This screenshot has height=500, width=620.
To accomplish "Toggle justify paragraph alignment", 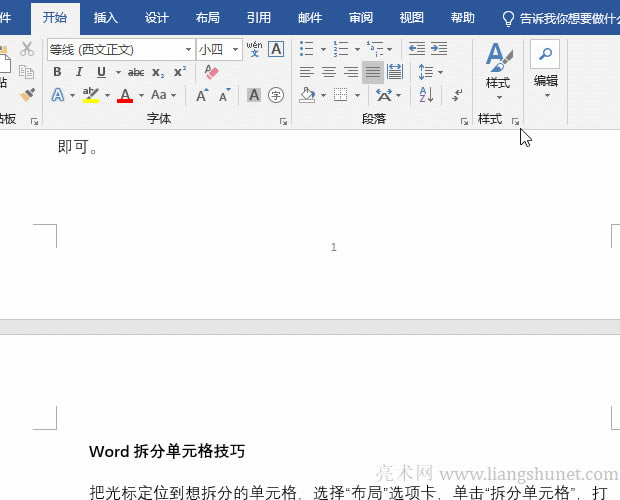I will (372, 72).
